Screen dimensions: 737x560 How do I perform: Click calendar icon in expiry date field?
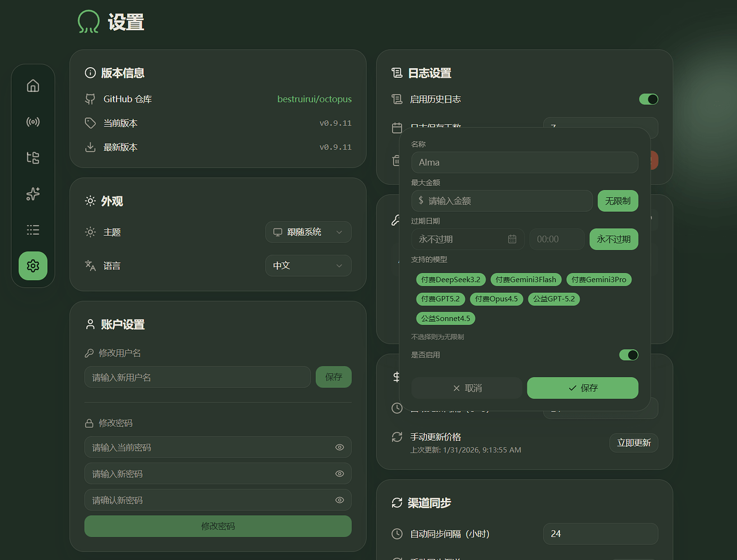[x=512, y=239]
